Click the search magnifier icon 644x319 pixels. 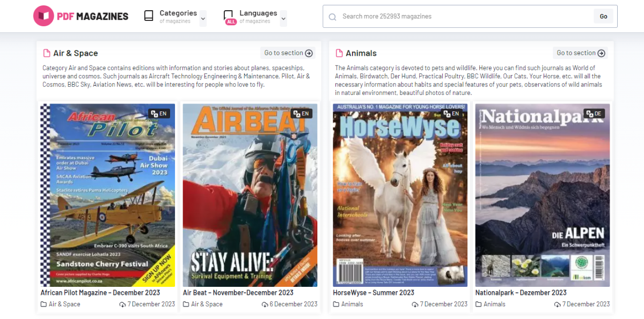coord(333,17)
